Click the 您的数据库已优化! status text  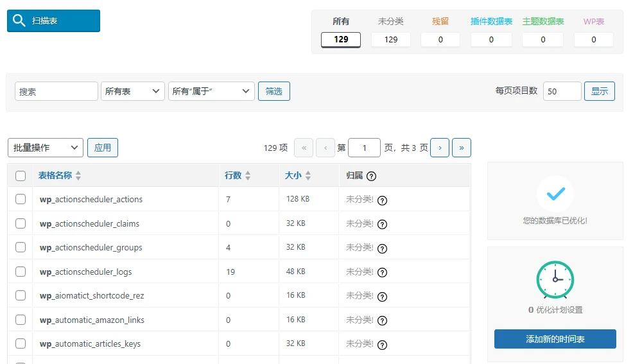[x=555, y=221]
